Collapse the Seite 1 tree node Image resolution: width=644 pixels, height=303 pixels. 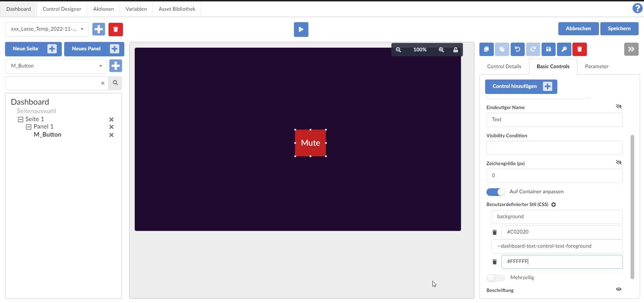(20, 119)
